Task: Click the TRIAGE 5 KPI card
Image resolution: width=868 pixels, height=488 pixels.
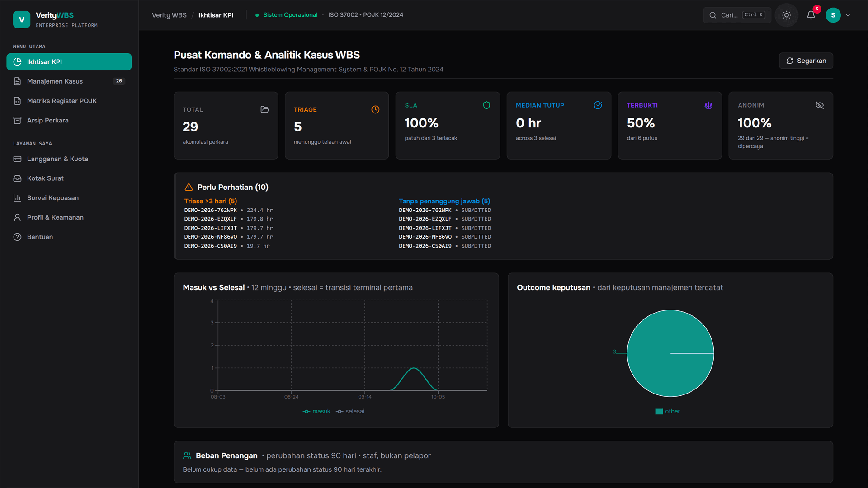Action: pos(337,126)
